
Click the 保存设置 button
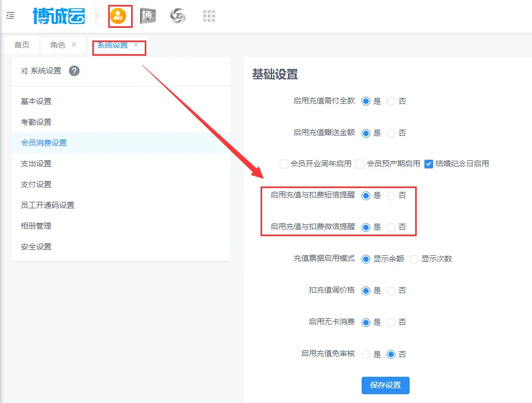point(385,385)
